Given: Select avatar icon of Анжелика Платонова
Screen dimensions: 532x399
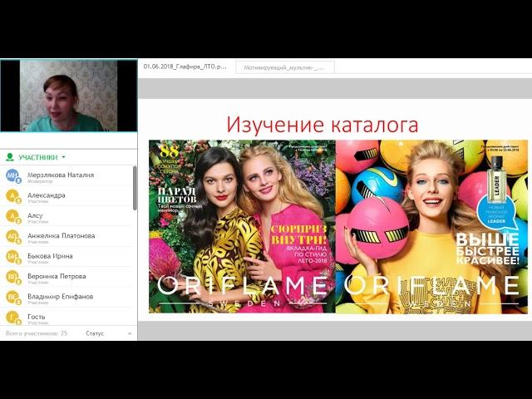Looking at the screenshot, I should tap(13, 236).
